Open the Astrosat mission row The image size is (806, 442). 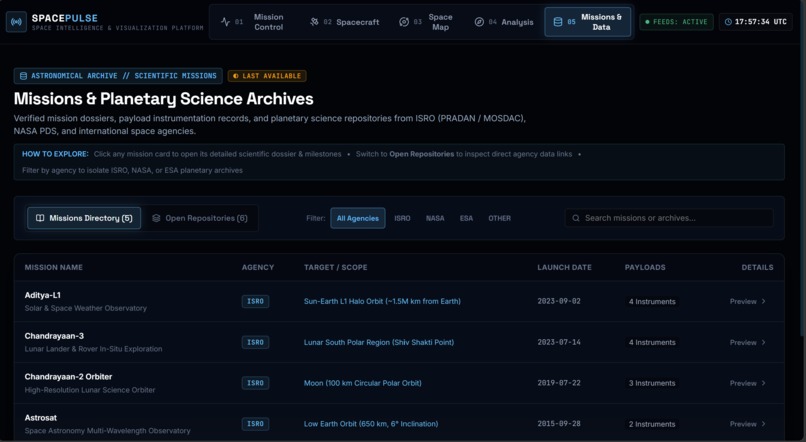point(399,422)
